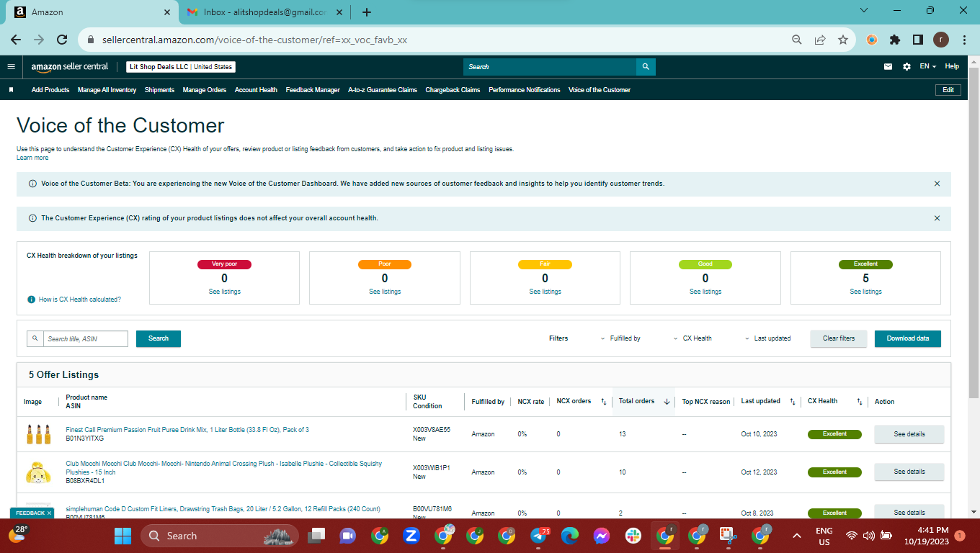Expand the CX Health filter dropdown
This screenshot has width=980, height=553.
692,338
